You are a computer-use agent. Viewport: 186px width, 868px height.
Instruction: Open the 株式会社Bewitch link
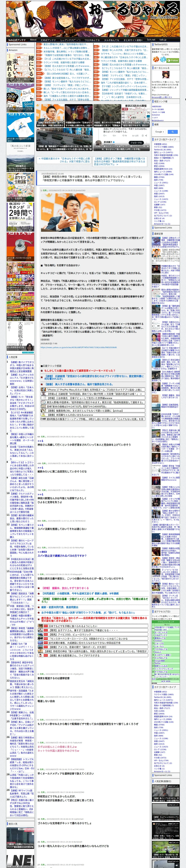[x=158, y=120]
